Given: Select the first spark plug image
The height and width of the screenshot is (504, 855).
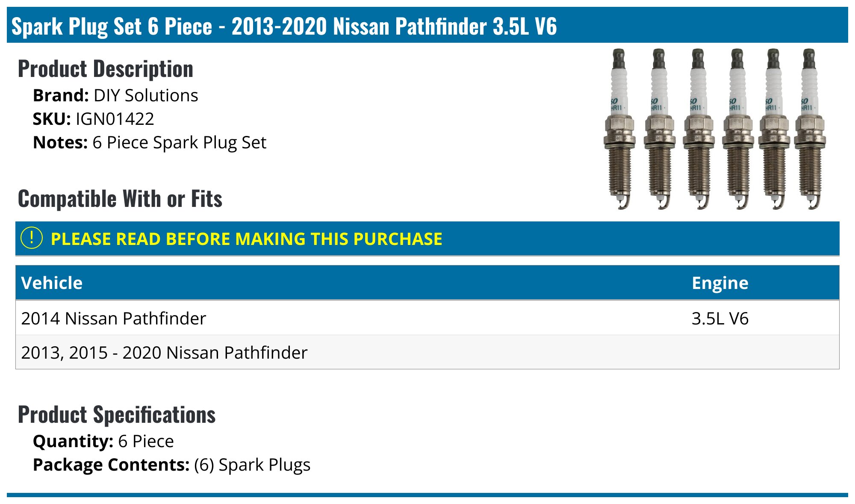Looking at the screenshot, I should [619, 129].
